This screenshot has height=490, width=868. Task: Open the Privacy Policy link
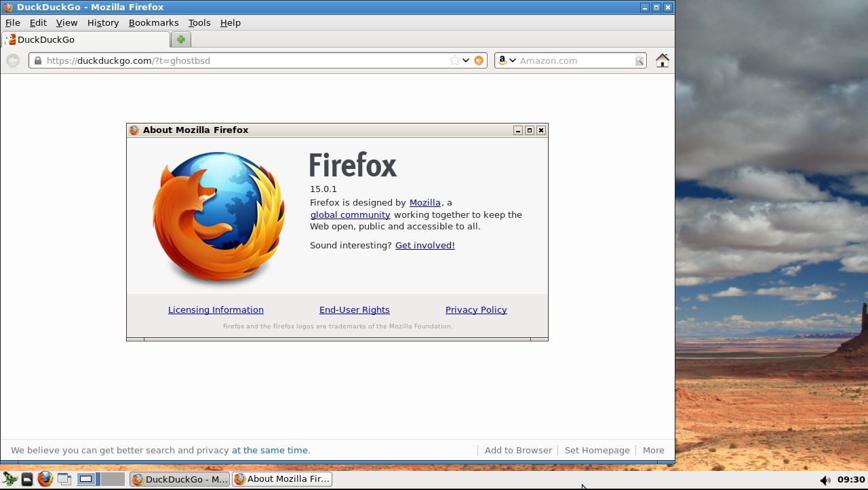click(x=476, y=309)
